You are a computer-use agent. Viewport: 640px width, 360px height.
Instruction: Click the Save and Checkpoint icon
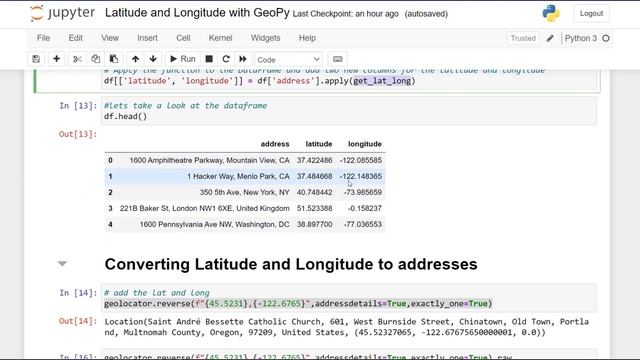point(36,59)
